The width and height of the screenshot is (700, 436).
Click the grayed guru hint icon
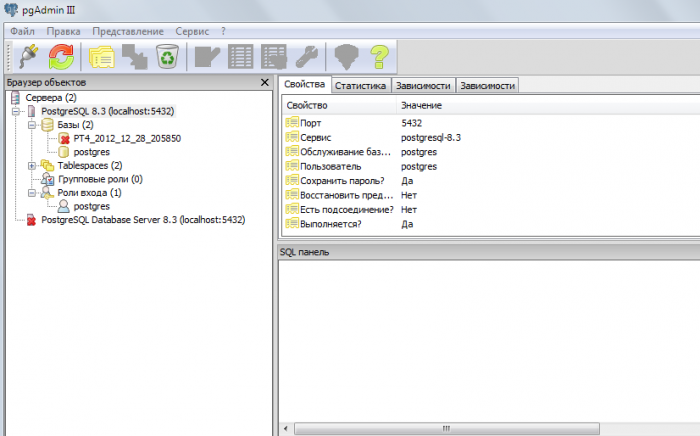click(346, 57)
